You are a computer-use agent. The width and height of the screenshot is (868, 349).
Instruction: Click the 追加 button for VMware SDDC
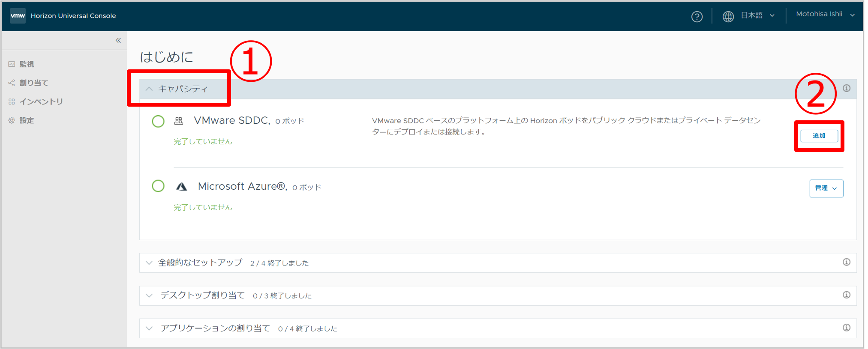pos(819,136)
